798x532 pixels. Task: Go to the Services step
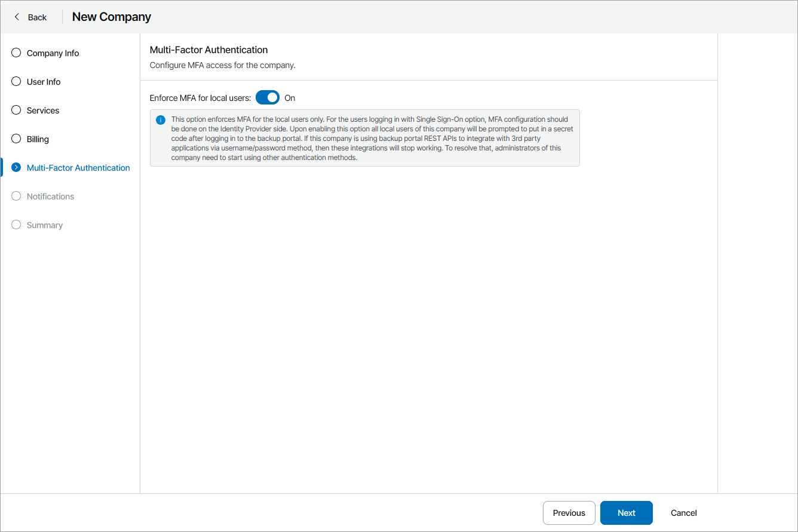click(x=42, y=110)
